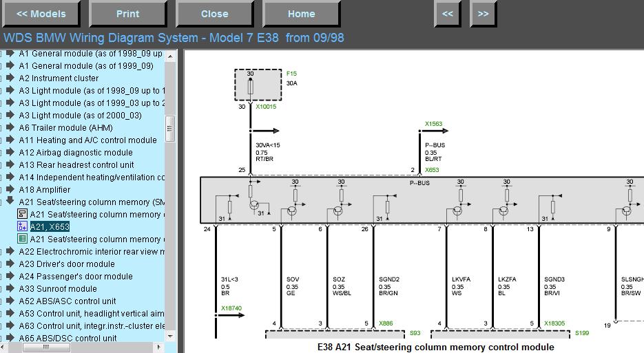Expand A33 Sunroof module arrow
The height and width of the screenshot is (353, 644).
point(10,288)
